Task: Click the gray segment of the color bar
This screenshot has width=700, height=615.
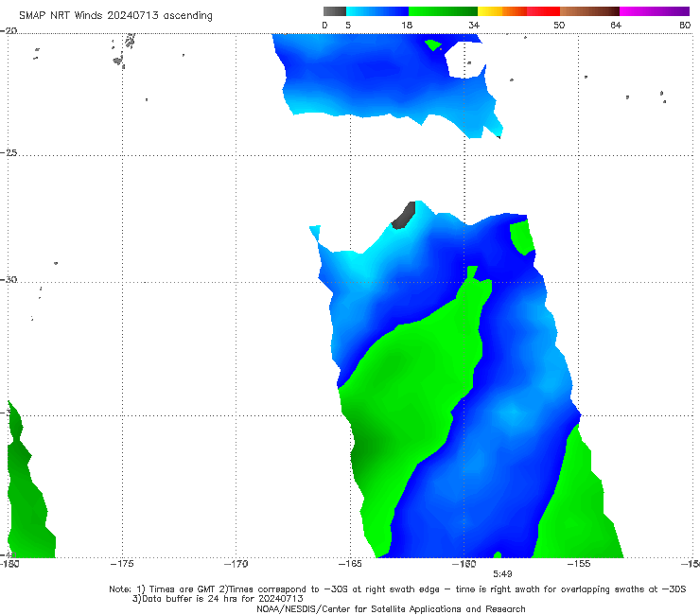Action: coord(335,11)
